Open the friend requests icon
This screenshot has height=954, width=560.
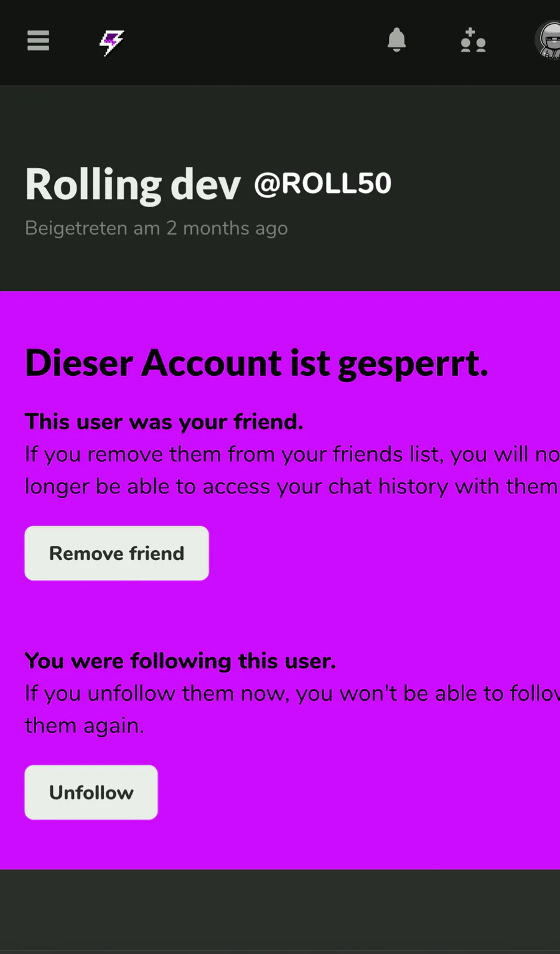point(473,40)
